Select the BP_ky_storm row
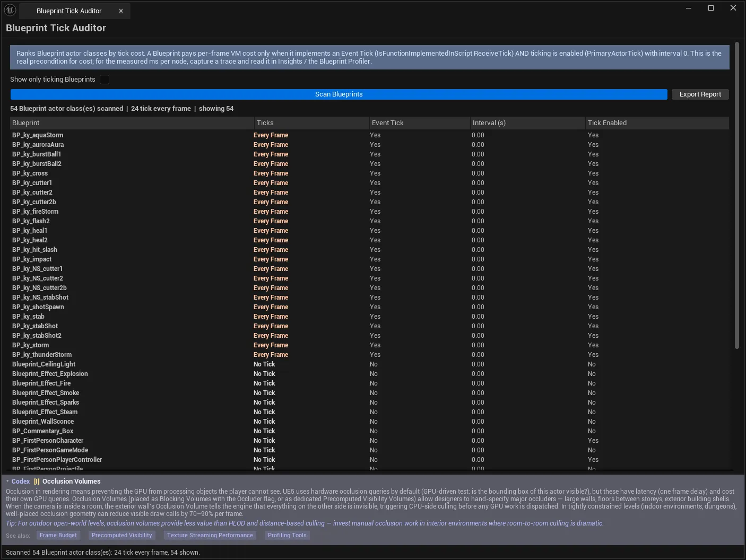 [369, 345]
